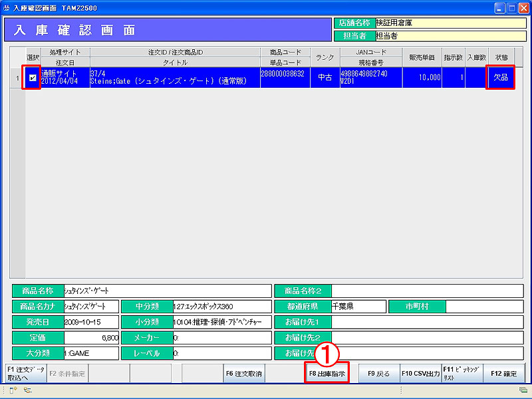Uncheck the selection checkbox in row 1
The width and height of the screenshot is (532, 399).
(33, 78)
